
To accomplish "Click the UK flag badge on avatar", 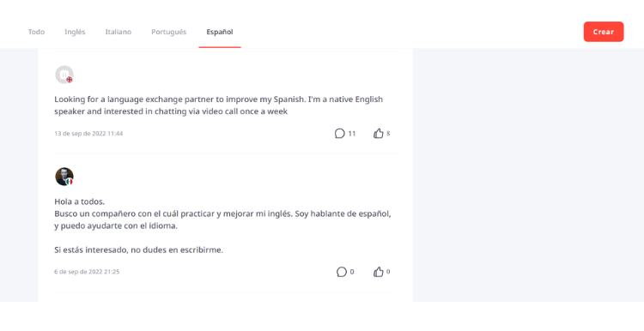I will 70,80.
